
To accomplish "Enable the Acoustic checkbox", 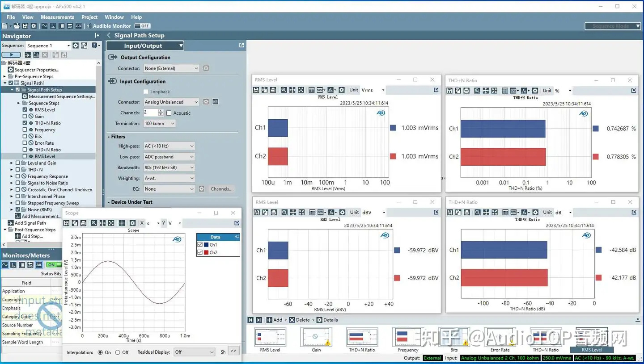I will pos(169,113).
